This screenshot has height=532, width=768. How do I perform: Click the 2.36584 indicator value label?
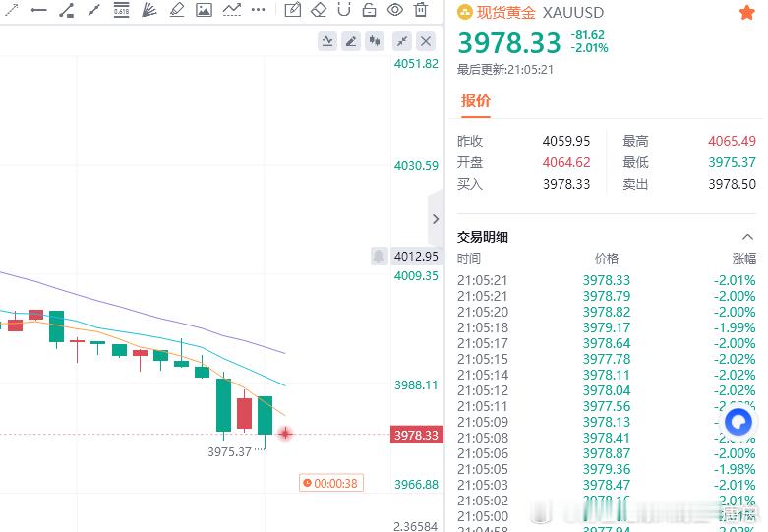tap(415, 527)
